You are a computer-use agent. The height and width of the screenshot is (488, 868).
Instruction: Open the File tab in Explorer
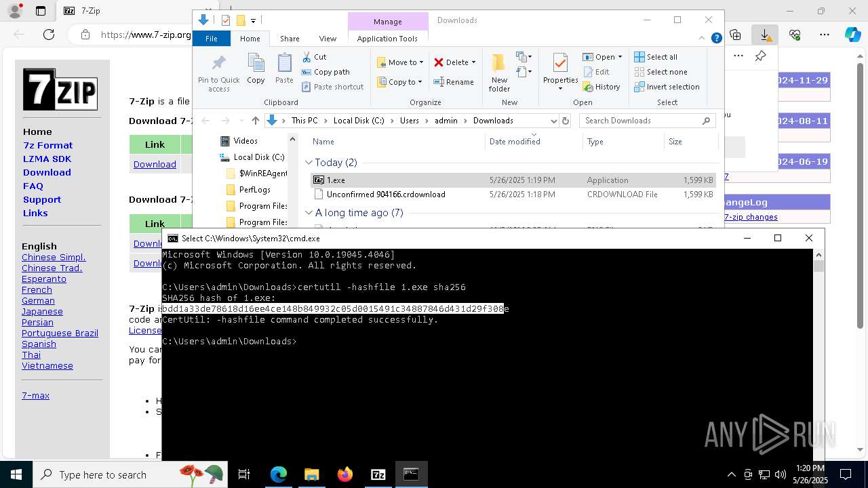point(212,39)
